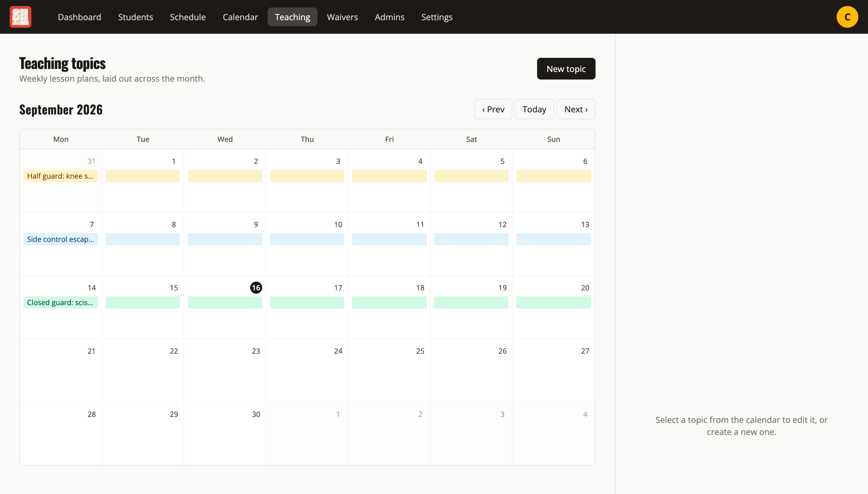This screenshot has width=868, height=494.
Task: Select the day cell for Monday 21
Action: click(x=61, y=371)
